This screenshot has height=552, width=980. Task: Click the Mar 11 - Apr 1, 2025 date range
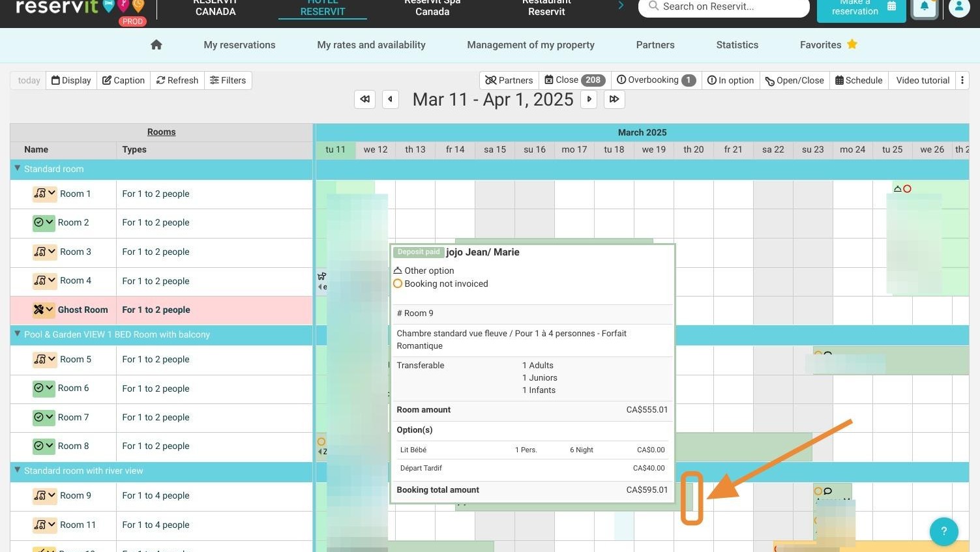(493, 99)
